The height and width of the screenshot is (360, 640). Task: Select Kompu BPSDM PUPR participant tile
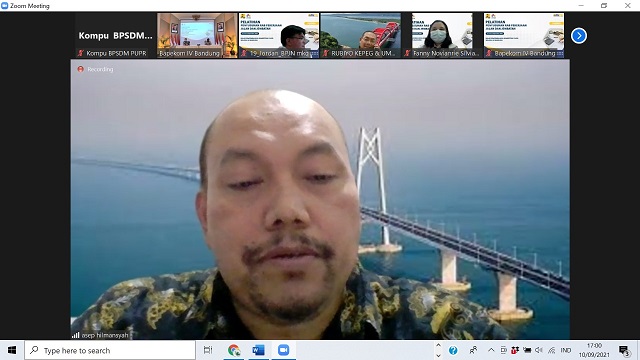[x=116, y=36]
